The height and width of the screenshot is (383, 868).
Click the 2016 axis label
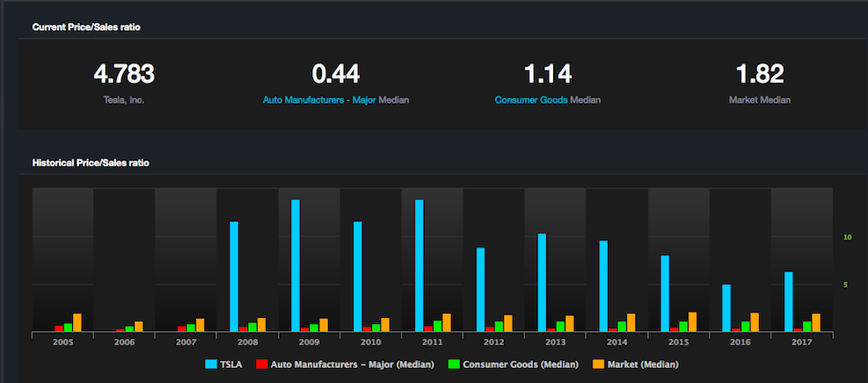(x=740, y=343)
